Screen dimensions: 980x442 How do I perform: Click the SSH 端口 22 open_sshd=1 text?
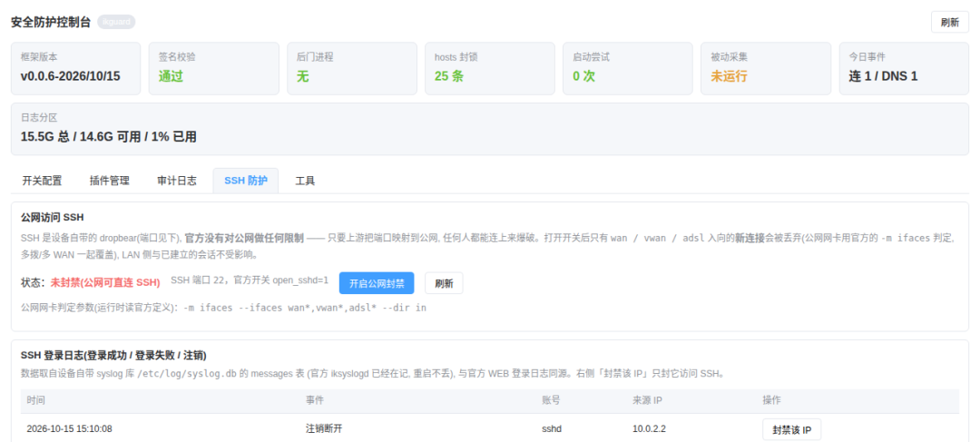pos(250,280)
